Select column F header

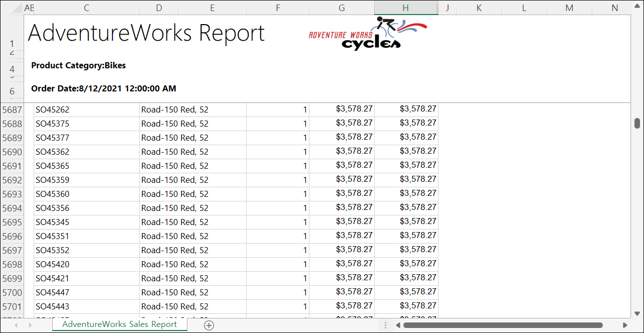278,8
